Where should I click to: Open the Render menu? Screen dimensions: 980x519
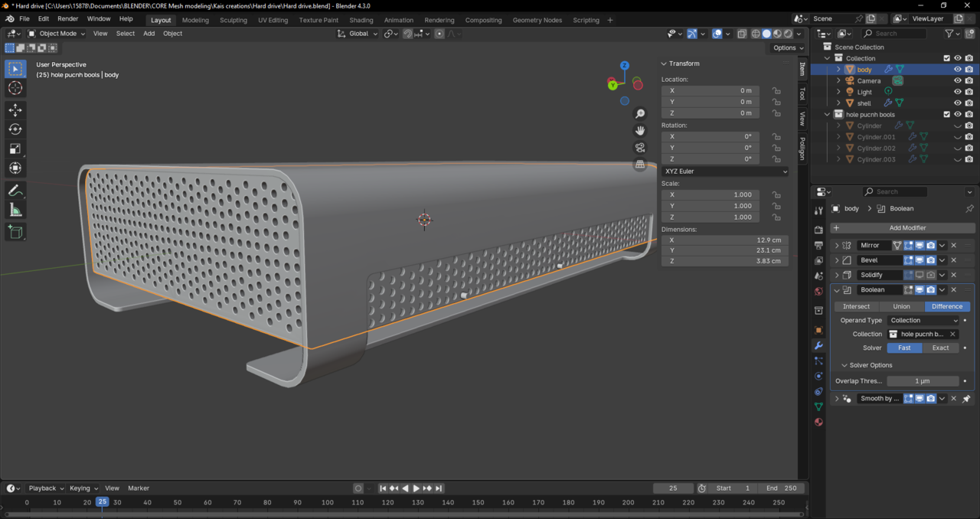[68, 18]
